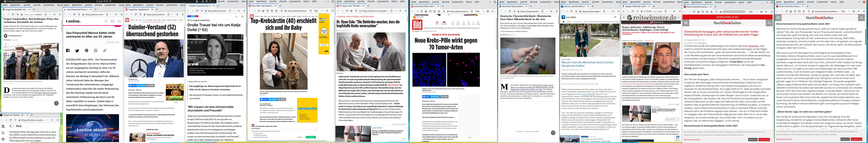The width and height of the screenshot is (868, 143).
Task: Reload the Daimler-Vorstand Bild window
Action: pos(136,14)
